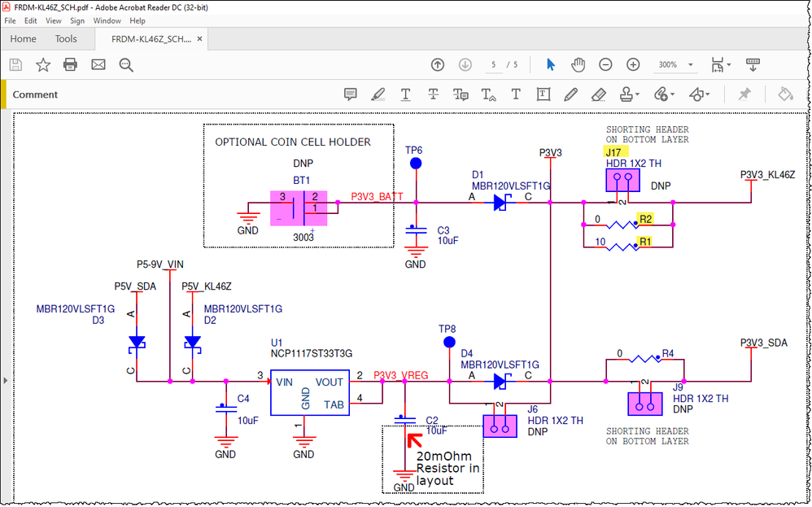
Task: Open the Find text magnifier icon
Action: [126, 65]
